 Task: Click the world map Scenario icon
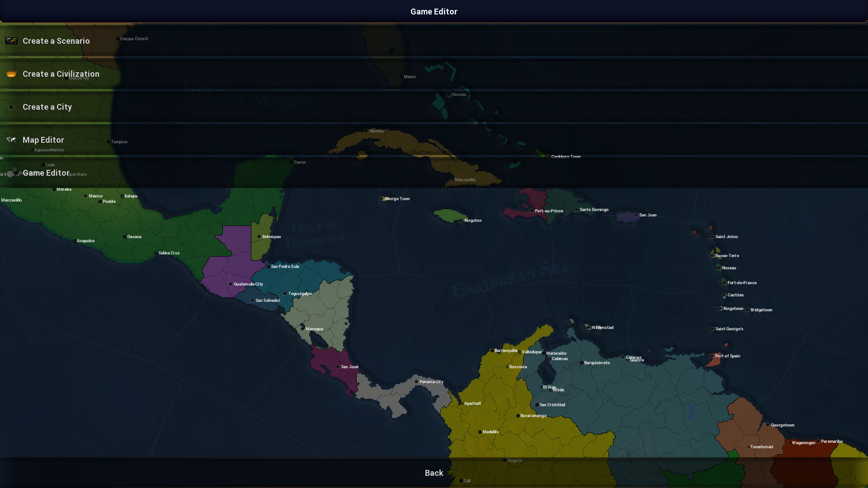coord(11,41)
